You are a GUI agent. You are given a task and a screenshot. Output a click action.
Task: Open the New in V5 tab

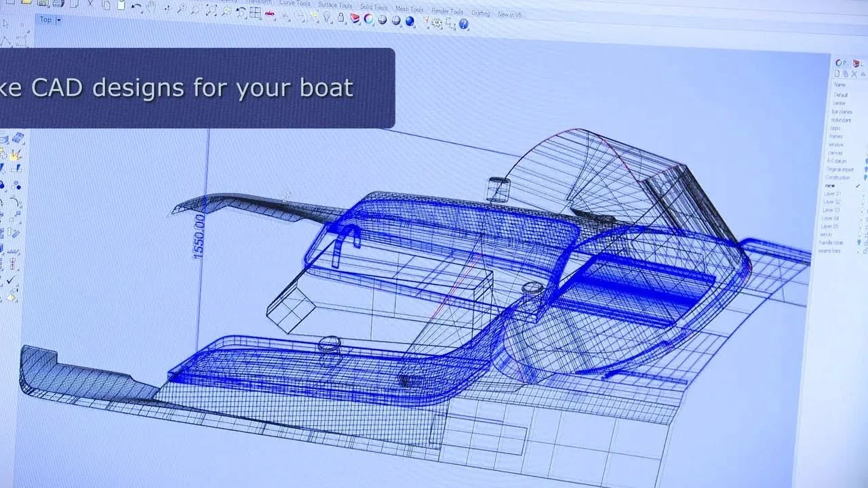pos(510,14)
